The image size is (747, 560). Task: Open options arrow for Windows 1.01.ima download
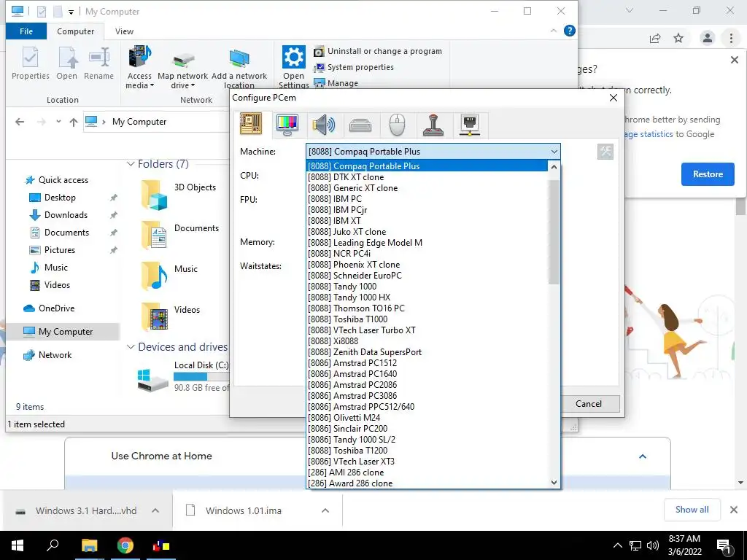click(x=325, y=510)
